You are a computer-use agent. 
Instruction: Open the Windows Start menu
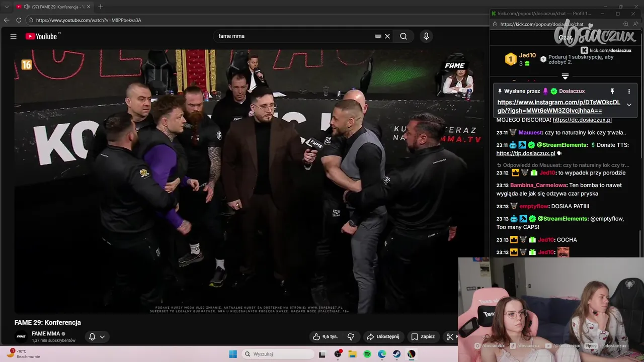[233, 354]
